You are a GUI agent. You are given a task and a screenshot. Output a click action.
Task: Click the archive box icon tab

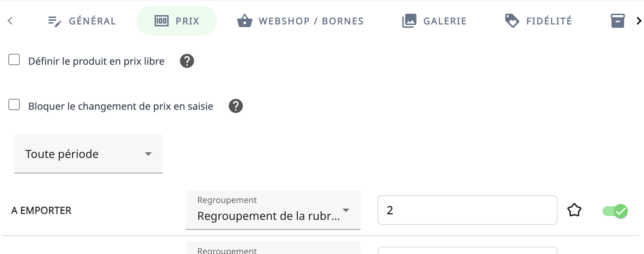pos(618,21)
